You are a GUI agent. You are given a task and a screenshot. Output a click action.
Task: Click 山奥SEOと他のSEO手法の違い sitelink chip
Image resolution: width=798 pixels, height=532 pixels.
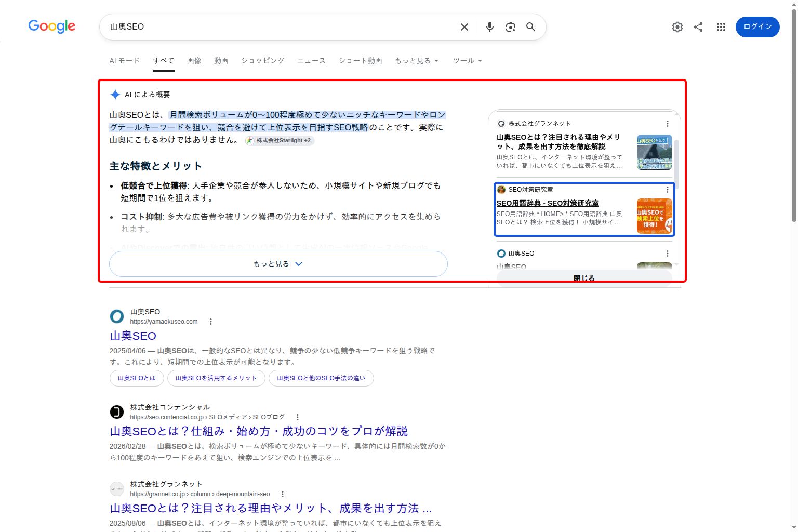321,378
